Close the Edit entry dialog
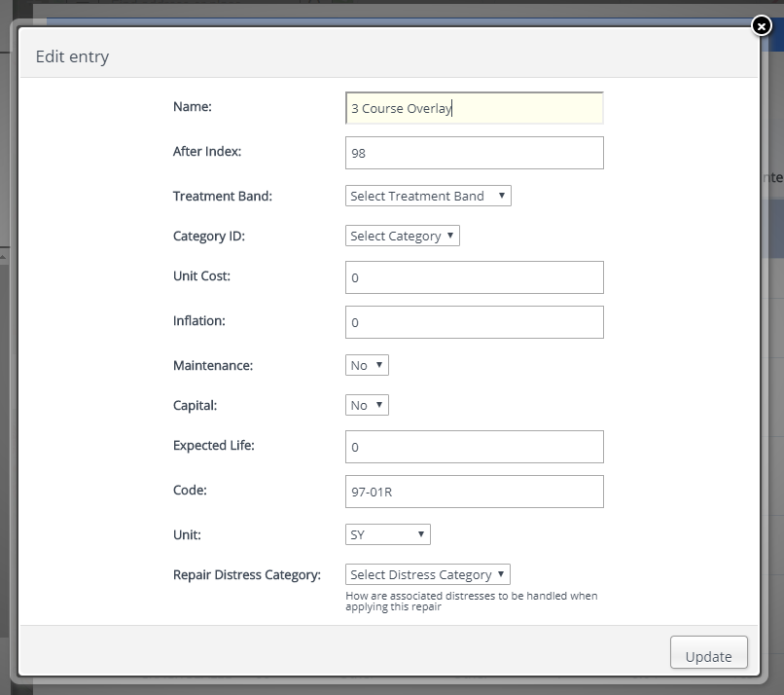 (762, 26)
